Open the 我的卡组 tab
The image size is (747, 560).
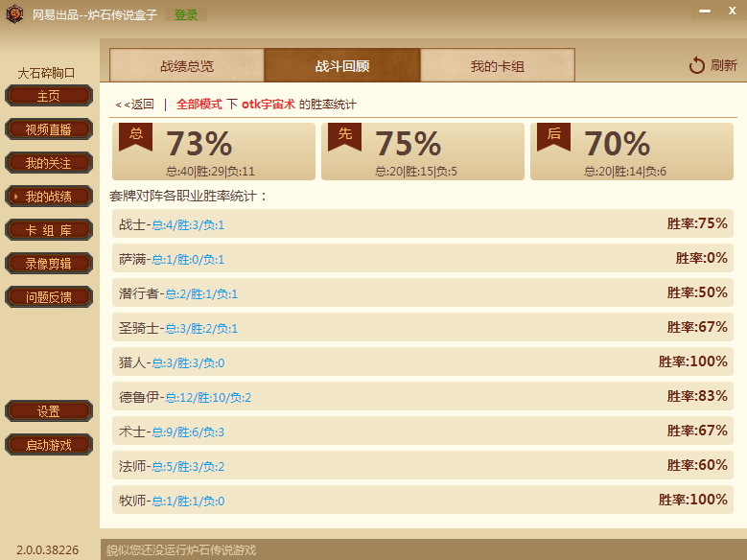pyautogui.click(x=498, y=65)
